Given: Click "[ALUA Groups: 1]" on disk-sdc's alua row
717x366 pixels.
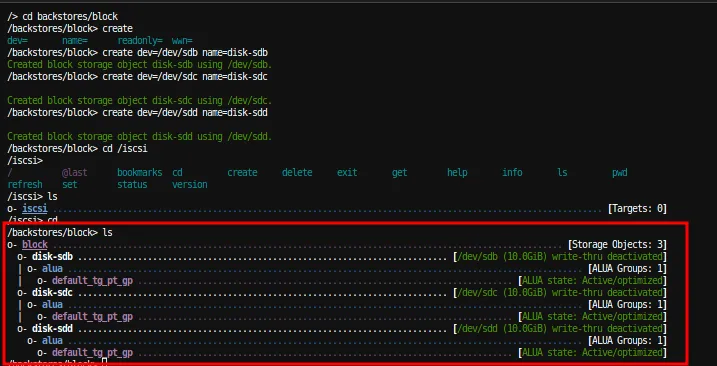Looking at the screenshot, I should (x=627, y=304).
